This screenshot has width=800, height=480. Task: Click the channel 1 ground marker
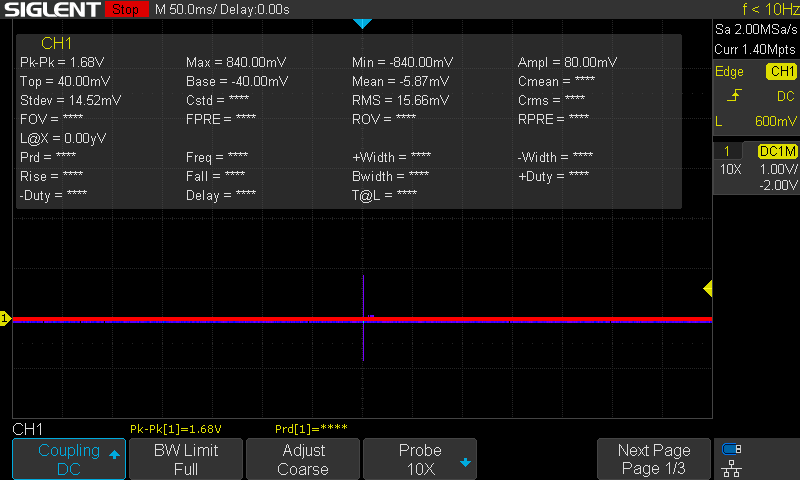(5, 319)
